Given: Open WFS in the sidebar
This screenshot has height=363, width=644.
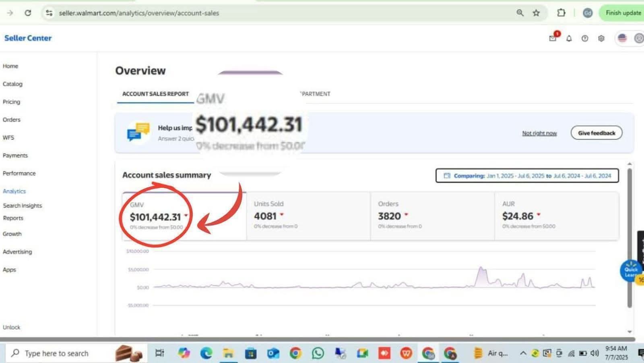Looking at the screenshot, I should pos(8,137).
